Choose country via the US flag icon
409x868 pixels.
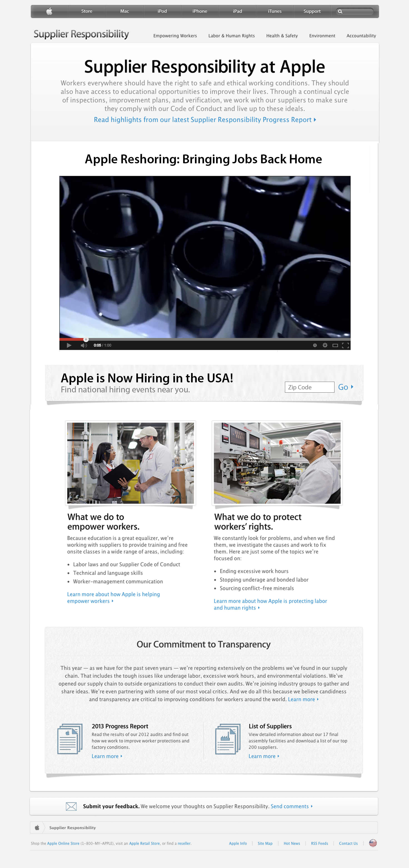pyautogui.click(x=373, y=843)
